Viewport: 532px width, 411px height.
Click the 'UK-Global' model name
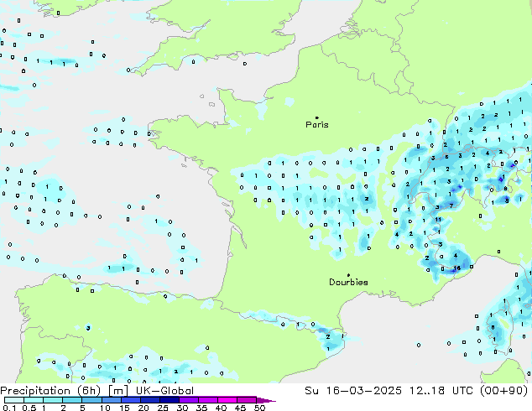164,391
